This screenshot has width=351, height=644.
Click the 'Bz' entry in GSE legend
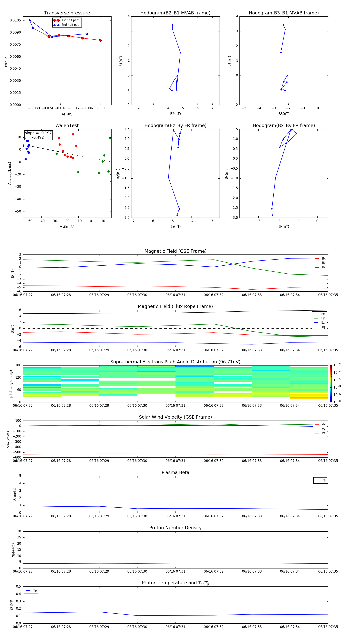(x=320, y=267)
